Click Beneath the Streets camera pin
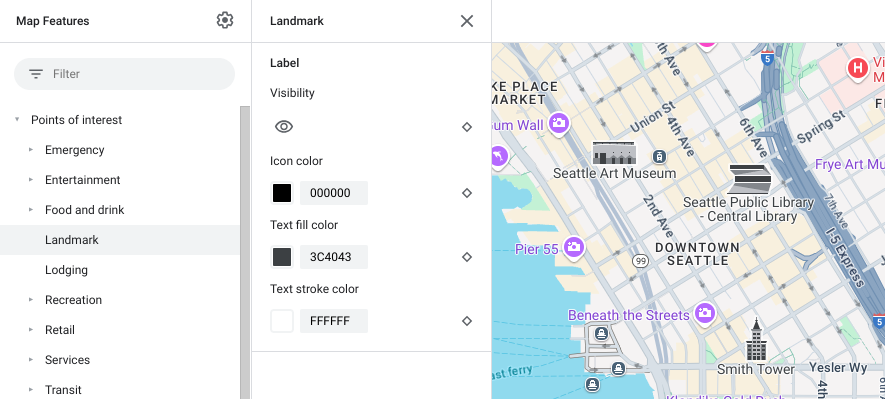 tap(705, 313)
